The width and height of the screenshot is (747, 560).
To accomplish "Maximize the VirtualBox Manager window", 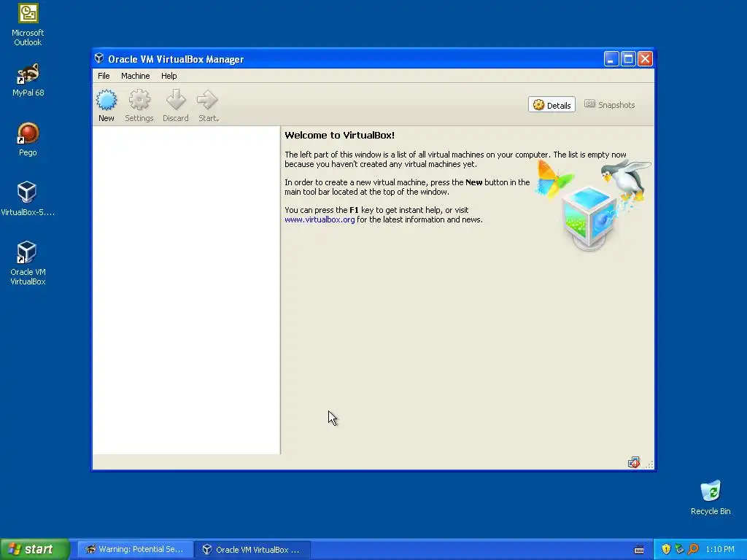I will click(628, 58).
